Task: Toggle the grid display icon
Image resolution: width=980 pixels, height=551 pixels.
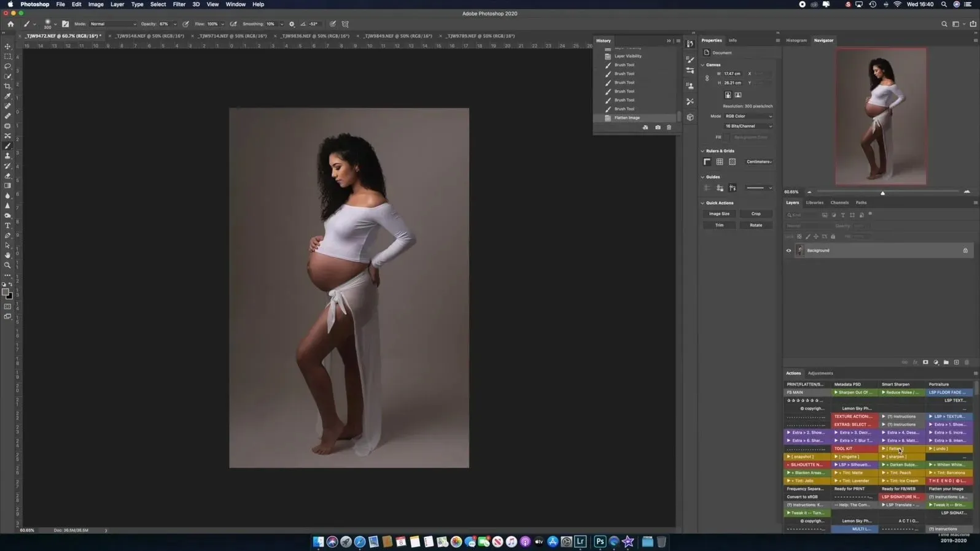Action: click(x=720, y=162)
